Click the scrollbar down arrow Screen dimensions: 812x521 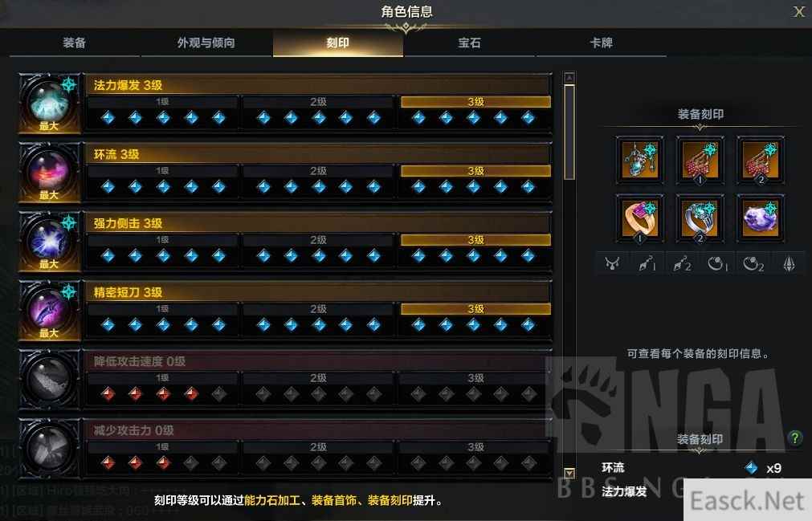(569, 473)
